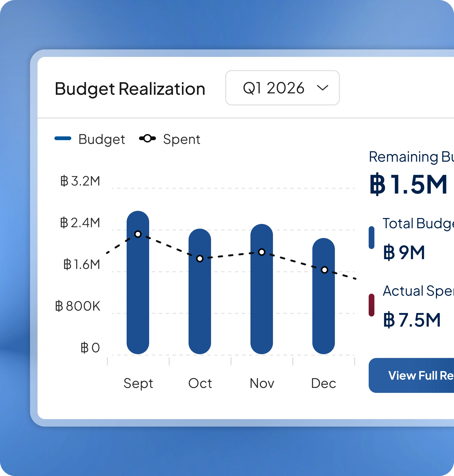
Task: Click the Budget legend label
Action: 102,139
